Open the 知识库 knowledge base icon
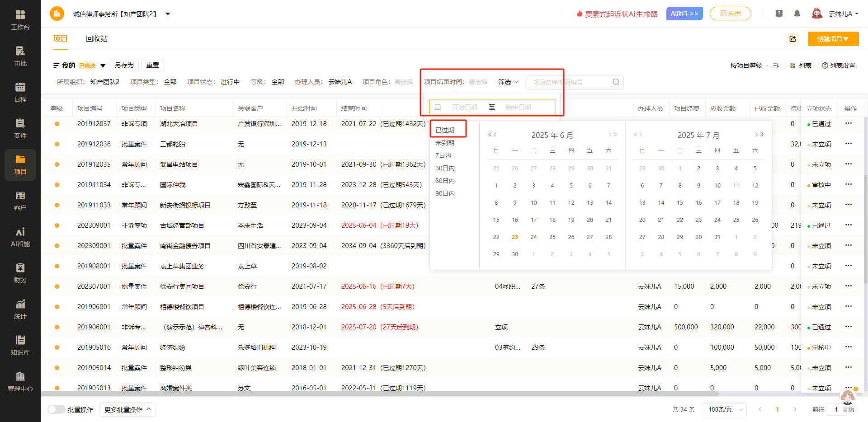Viewport: 868px width, 422px height. click(x=20, y=345)
